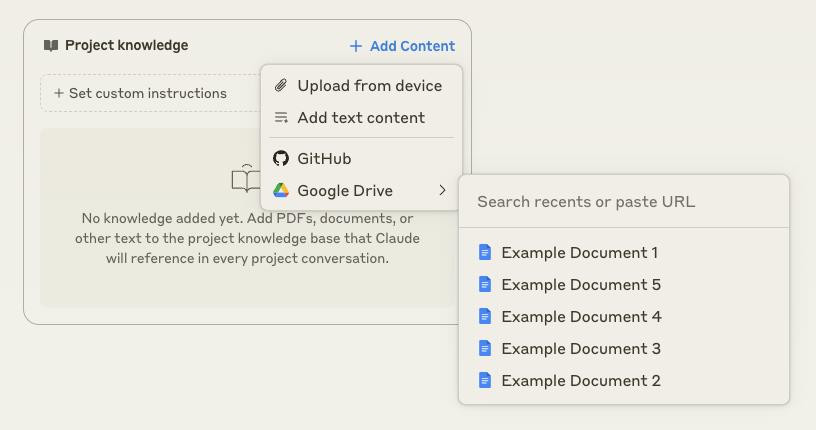Click the doc icon beside Example Document 5
This screenshot has height=430, width=816.
click(x=484, y=284)
